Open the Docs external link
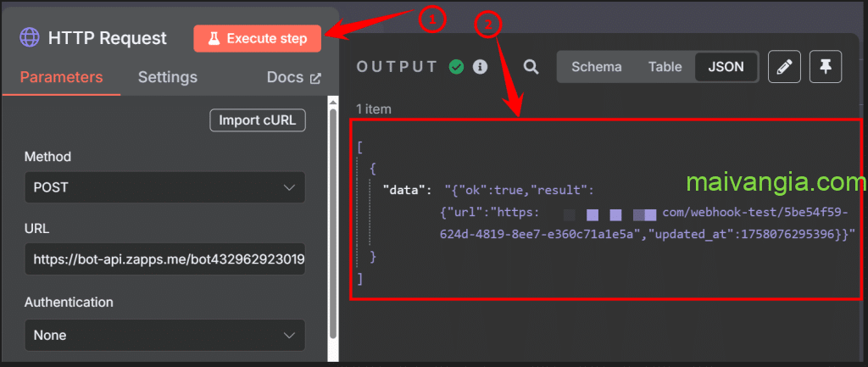Screen dimensions: 868x367 (x=294, y=77)
